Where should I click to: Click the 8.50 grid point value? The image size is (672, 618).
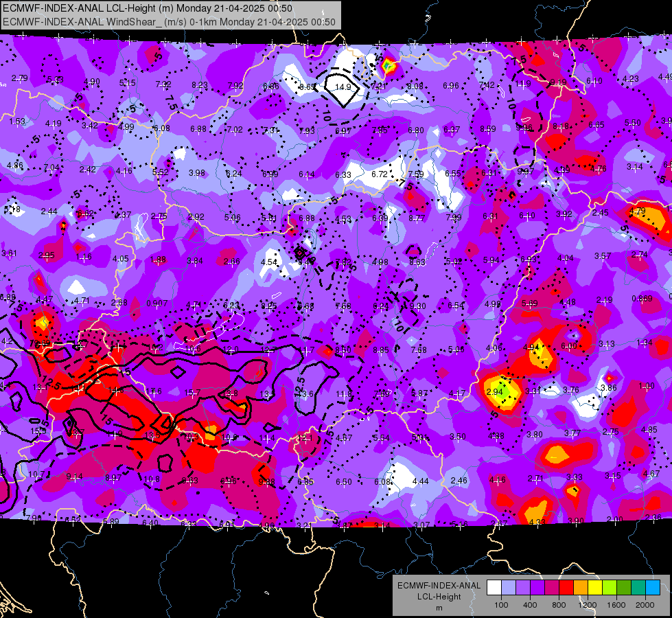click(343, 350)
